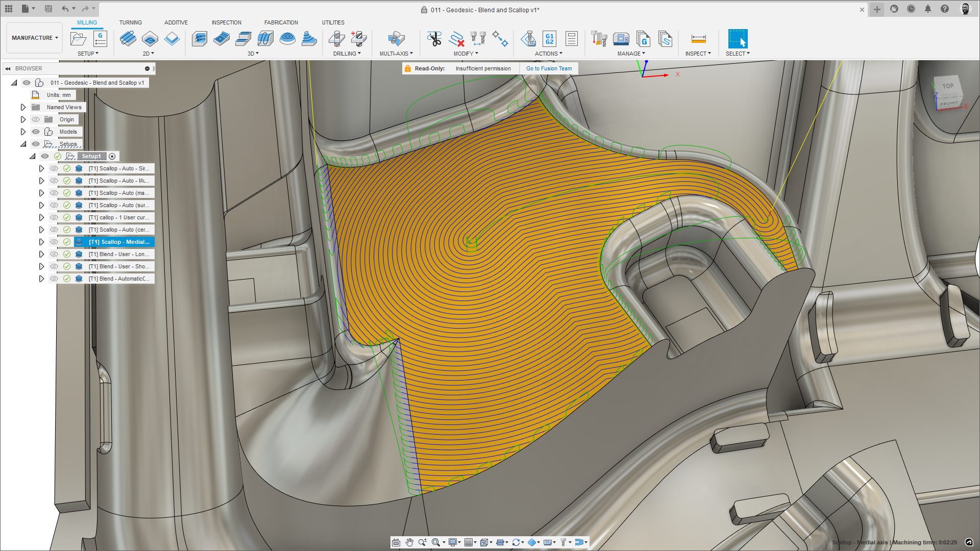This screenshot has width=980, height=551.
Task: Open the Post Process G1 G2 icon
Action: [x=549, y=39]
